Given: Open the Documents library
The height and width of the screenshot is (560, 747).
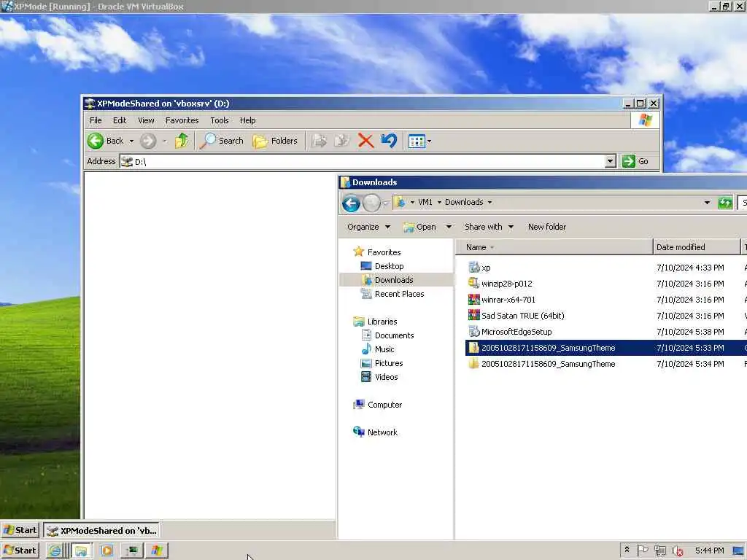Looking at the screenshot, I should (394, 335).
